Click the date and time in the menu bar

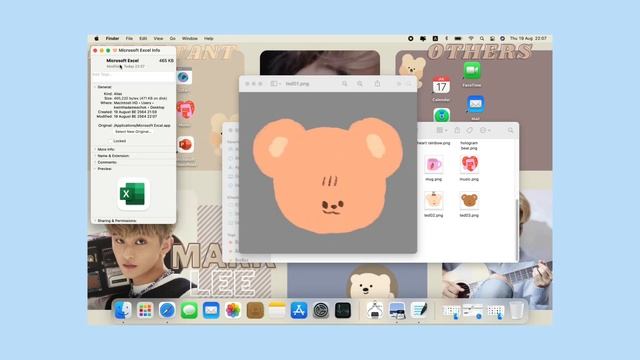528,38
